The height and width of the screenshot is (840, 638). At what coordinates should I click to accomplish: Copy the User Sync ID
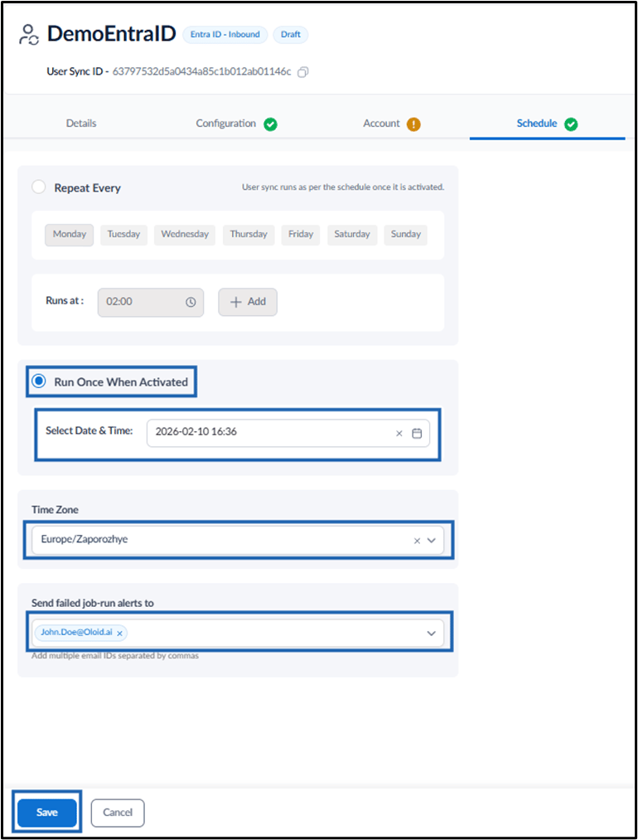pos(303,72)
